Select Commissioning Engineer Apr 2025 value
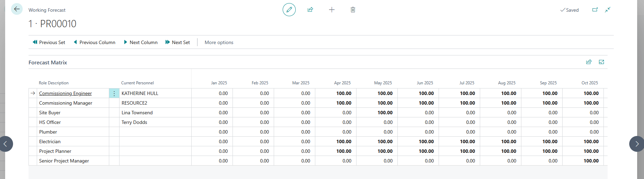 click(x=336, y=93)
